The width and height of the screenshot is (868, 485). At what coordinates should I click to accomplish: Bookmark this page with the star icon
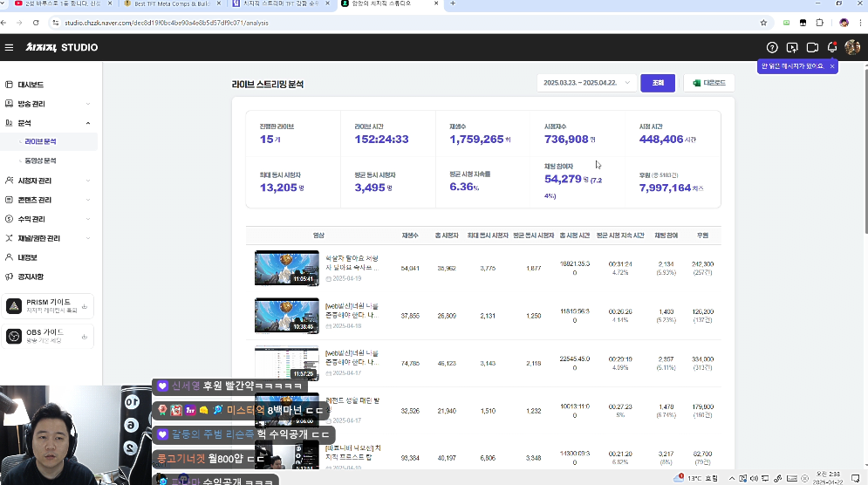[x=763, y=23]
